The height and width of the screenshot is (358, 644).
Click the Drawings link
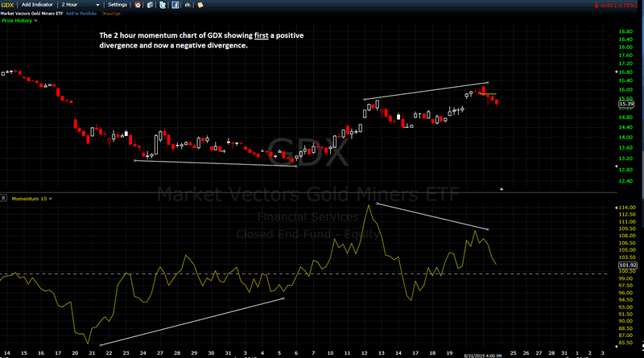(x=112, y=14)
